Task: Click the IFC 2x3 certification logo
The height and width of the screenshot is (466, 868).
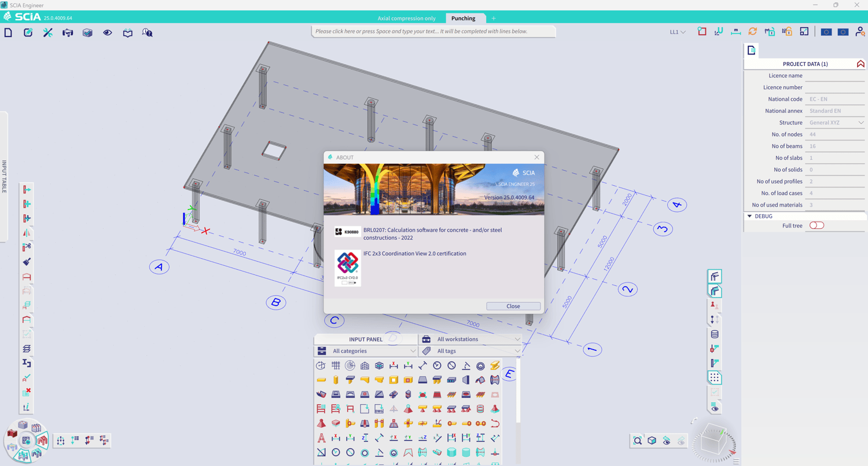Action: tap(348, 268)
